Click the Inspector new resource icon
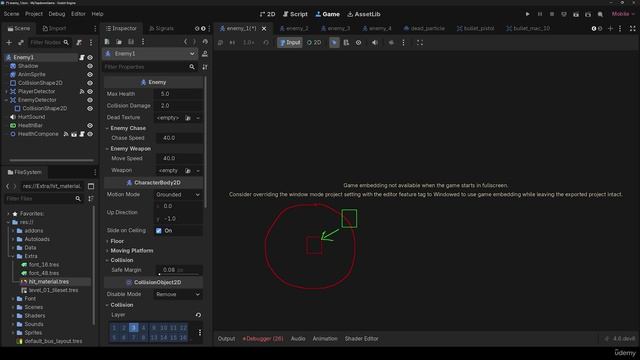Viewport: 640px width, 360px height. pyautogui.click(x=107, y=42)
